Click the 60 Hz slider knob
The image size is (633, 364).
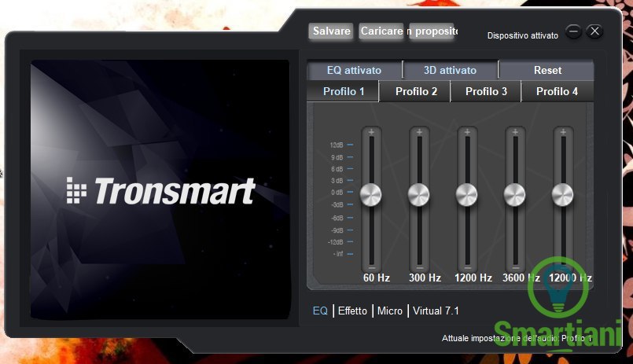(x=370, y=194)
